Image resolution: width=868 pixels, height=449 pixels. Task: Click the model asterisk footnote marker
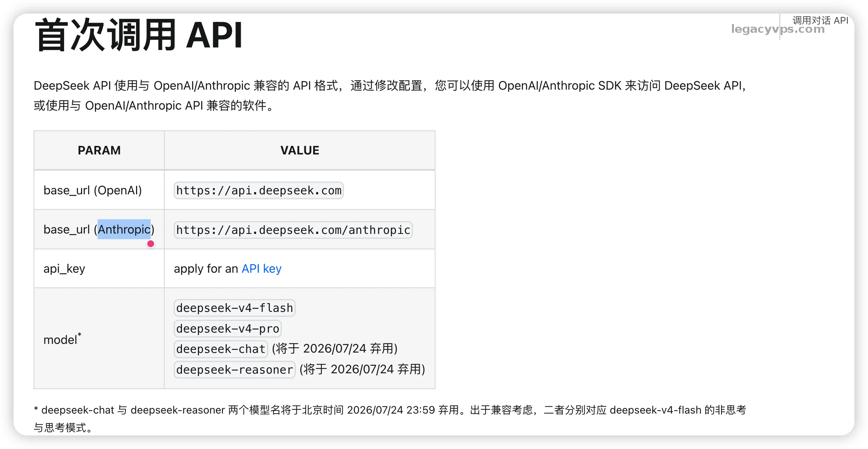point(79,334)
